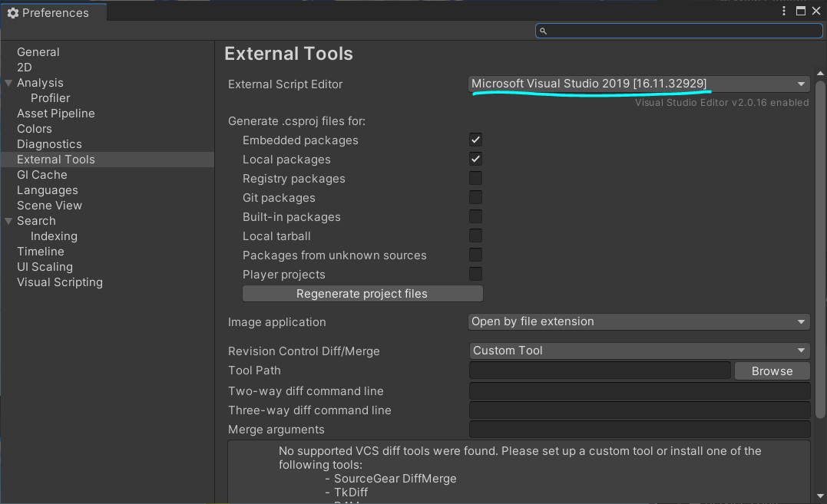Toggle Embedded packages checkbox
This screenshot has height=504, width=827.
[475, 140]
